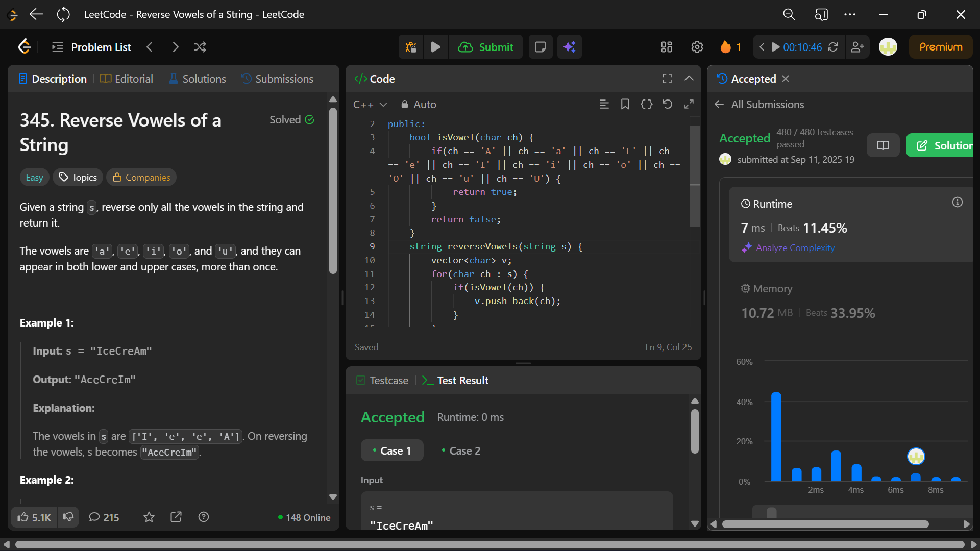Viewport: 980px width, 551px height.
Task: Format the code with braces icon
Action: 646,104
